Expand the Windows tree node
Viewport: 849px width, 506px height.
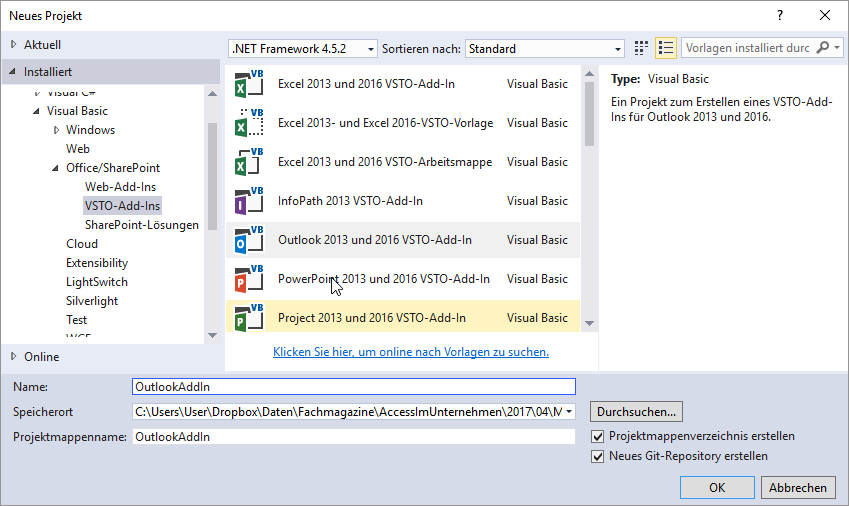click(56, 130)
